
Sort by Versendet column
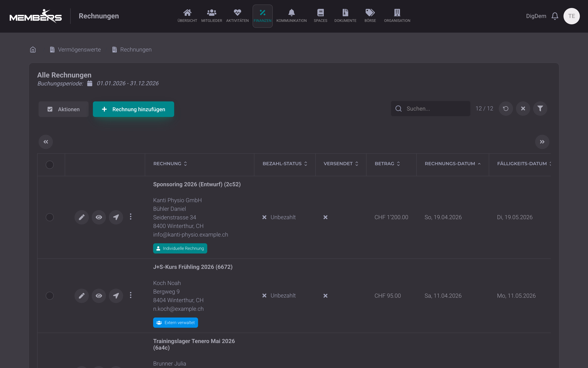(341, 164)
